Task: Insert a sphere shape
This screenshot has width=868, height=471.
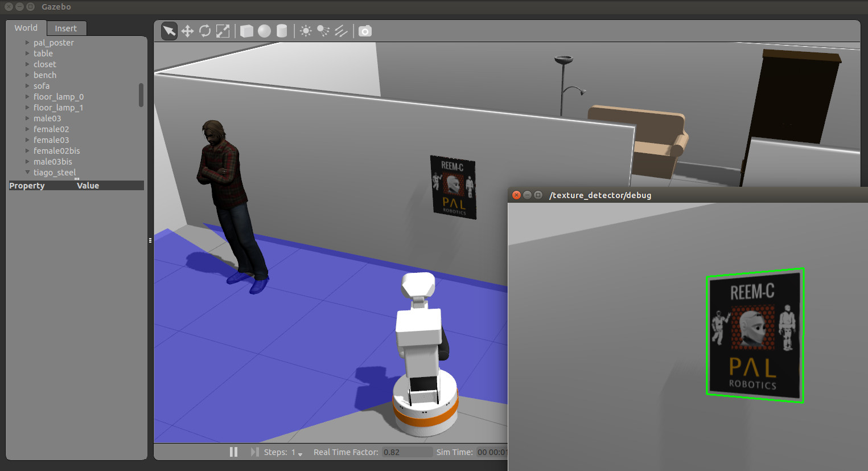Action: (x=264, y=31)
